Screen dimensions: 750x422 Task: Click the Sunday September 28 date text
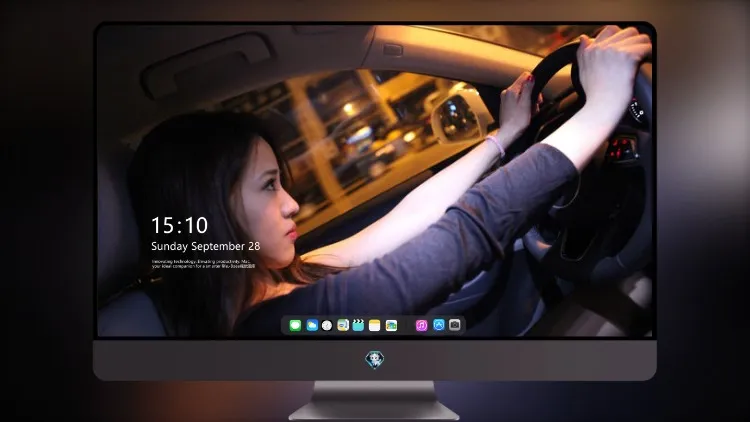coord(206,246)
